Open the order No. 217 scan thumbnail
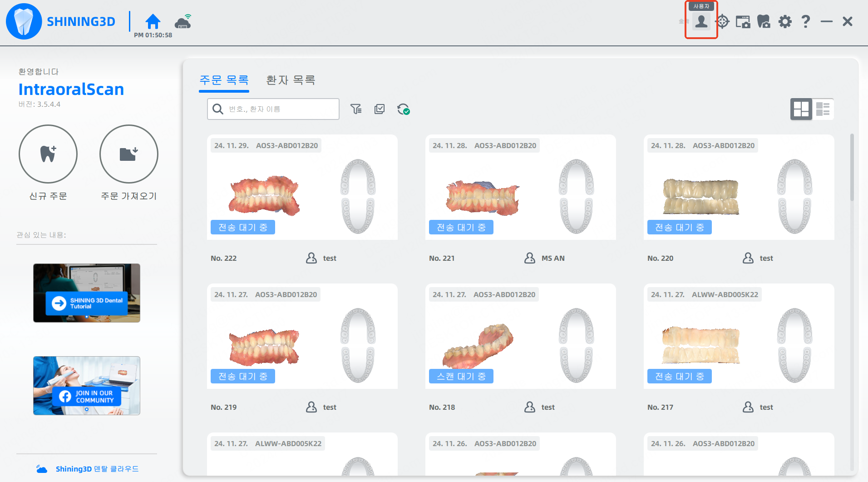 point(701,345)
